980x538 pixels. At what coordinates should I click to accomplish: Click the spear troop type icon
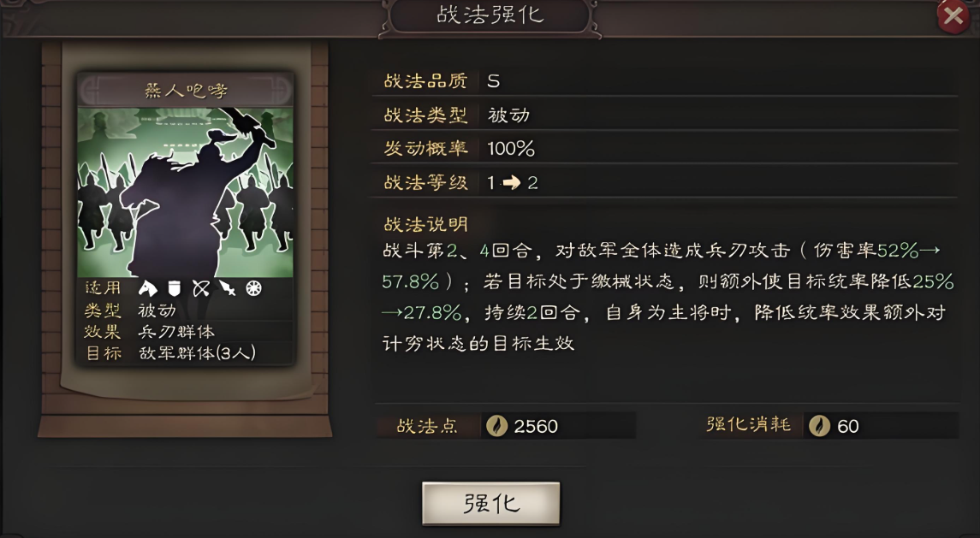pos(228,288)
